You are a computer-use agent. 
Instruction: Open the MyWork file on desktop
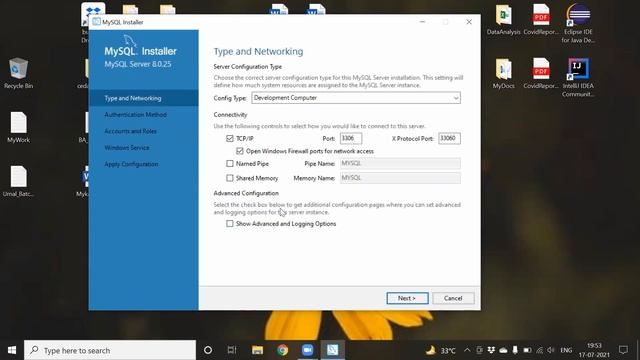coord(18,127)
